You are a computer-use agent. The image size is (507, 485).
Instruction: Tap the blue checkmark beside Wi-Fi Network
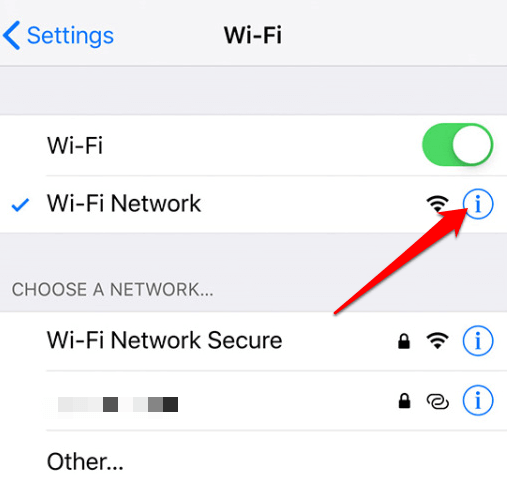coord(20,205)
